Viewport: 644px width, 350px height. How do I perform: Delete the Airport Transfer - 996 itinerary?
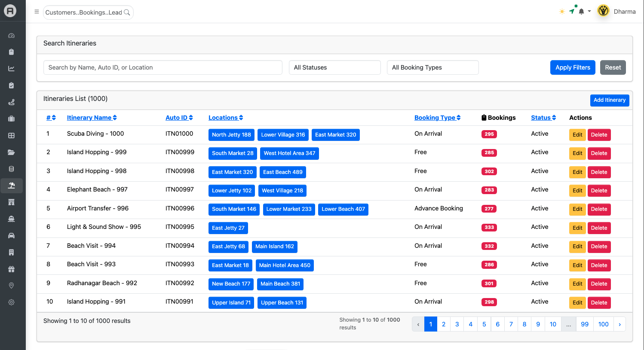(x=599, y=209)
